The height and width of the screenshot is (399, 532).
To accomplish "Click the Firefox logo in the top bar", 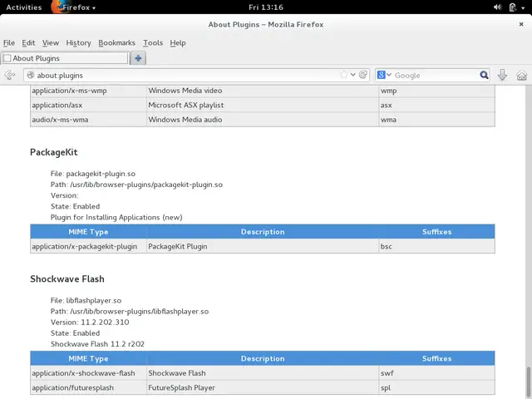I will [x=57, y=7].
